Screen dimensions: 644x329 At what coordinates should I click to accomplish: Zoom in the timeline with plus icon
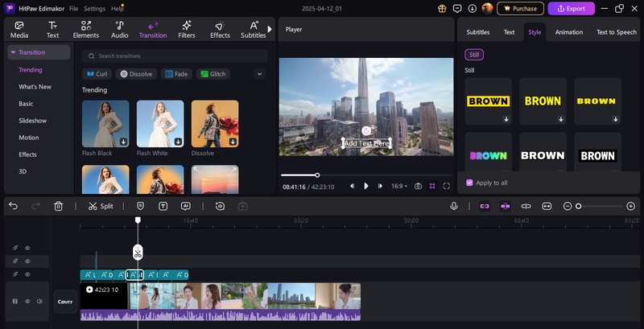click(x=631, y=207)
